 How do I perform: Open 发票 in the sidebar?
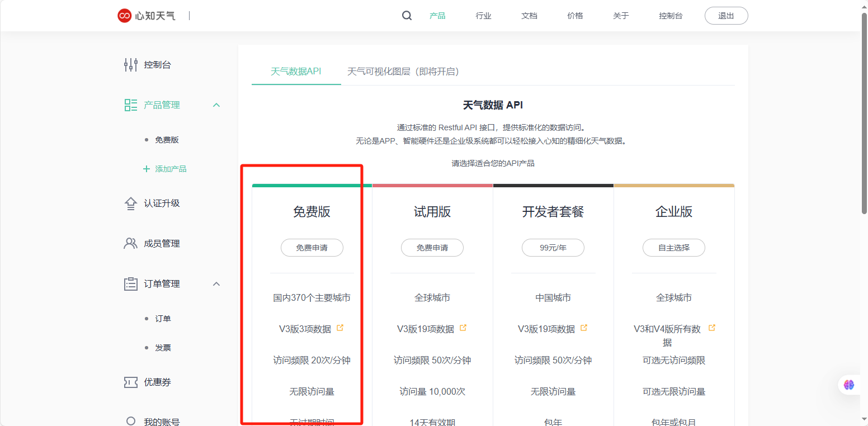(x=163, y=348)
